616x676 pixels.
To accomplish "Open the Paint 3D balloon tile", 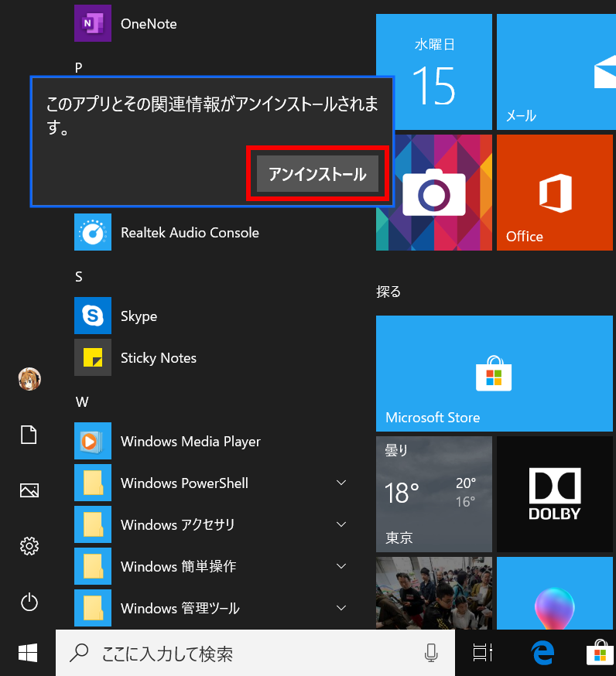I will pos(555,592).
